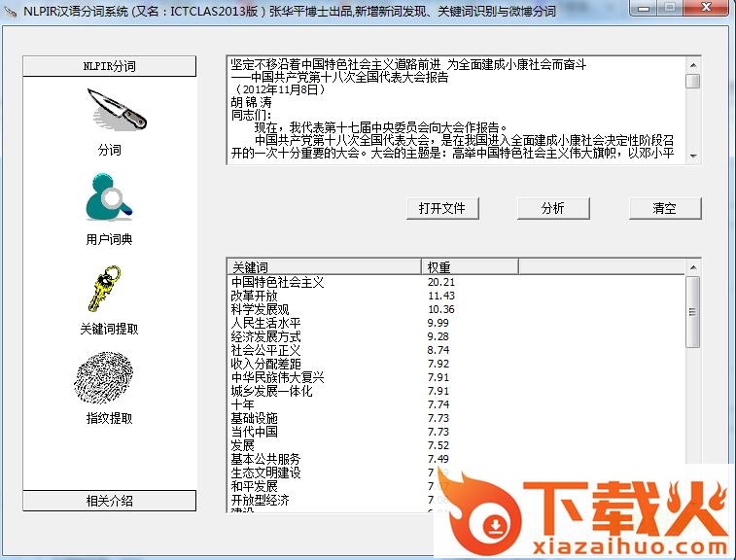The height and width of the screenshot is (560, 736).
Task: Click the text box scroll-up arrow
Action: [x=693, y=64]
